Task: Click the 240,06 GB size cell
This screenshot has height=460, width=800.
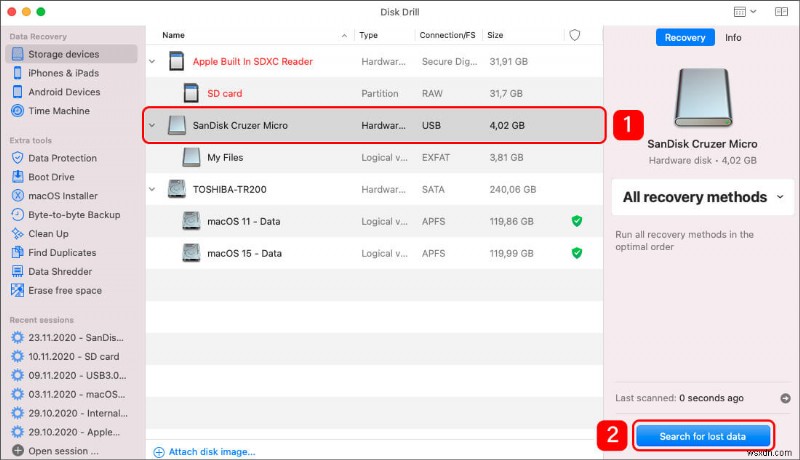Action: [x=513, y=189]
